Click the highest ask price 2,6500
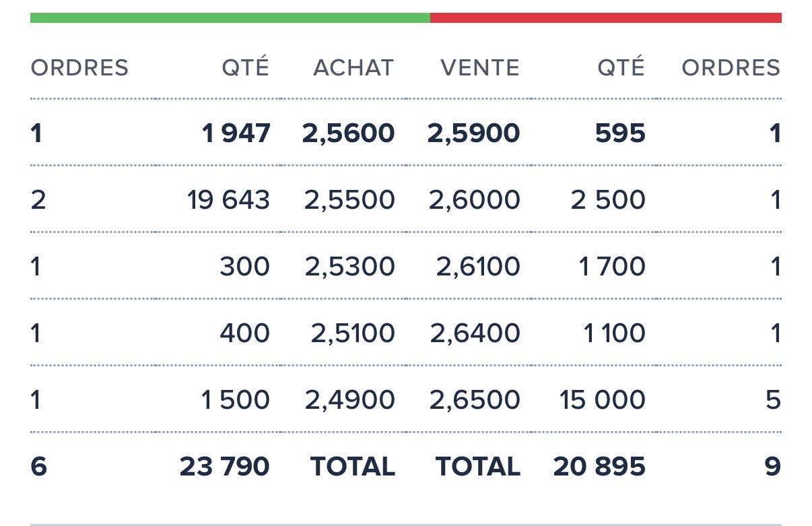The height and width of the screenshot is (526, 812). point(475,400)
